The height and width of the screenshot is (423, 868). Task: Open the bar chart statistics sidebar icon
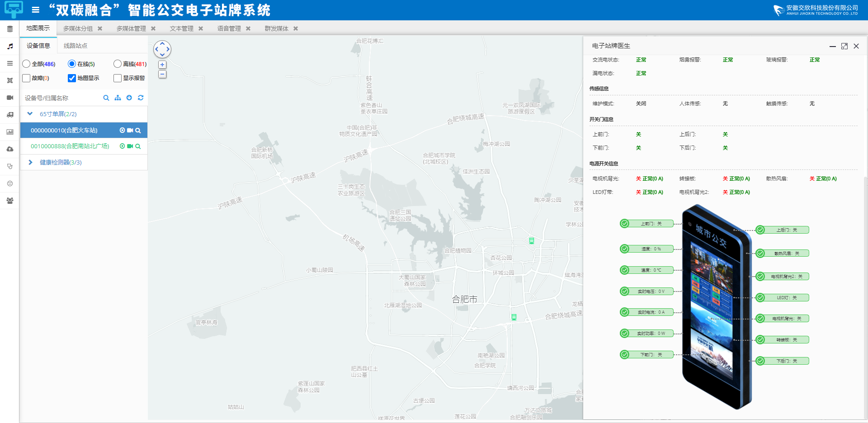[x=10, y=132]
